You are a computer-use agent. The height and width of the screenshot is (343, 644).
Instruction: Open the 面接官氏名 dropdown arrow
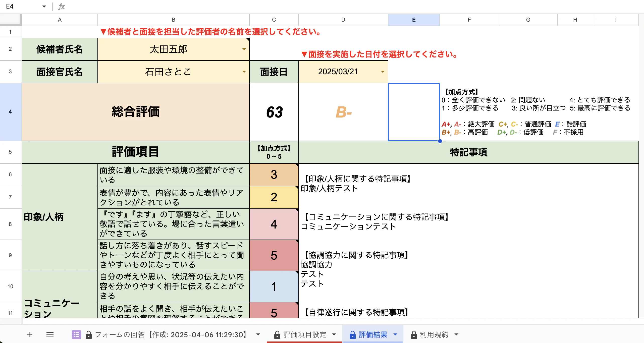[244, 72]
